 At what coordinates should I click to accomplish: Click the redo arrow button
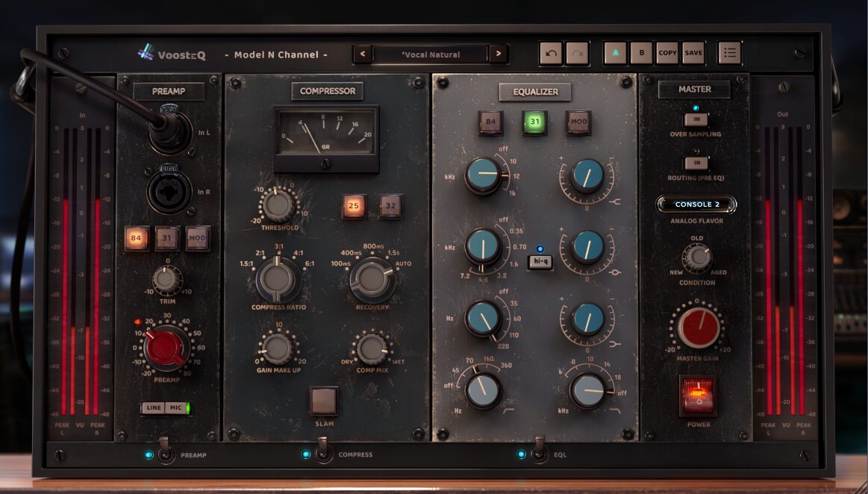577,54
